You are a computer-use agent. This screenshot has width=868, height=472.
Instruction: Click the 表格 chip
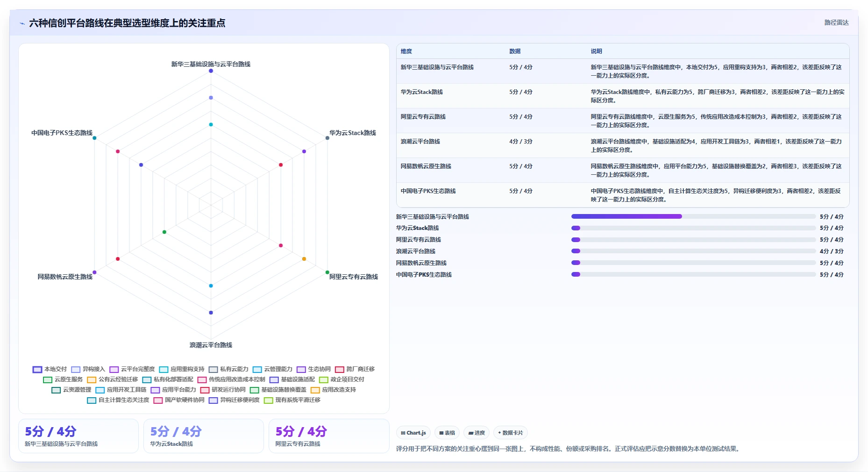point(447,433)
